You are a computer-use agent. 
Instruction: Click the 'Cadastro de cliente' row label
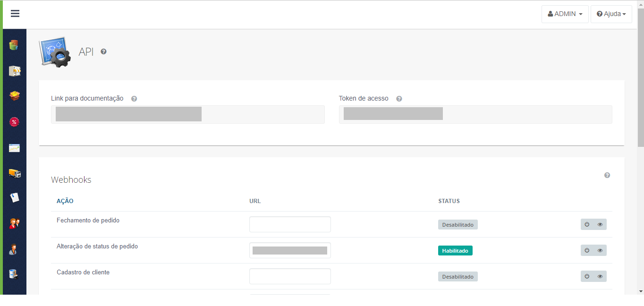(x=83, y=272)
